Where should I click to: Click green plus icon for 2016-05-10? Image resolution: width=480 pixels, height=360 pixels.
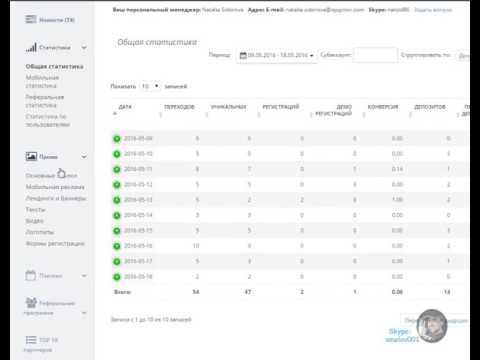coord(117,154)
